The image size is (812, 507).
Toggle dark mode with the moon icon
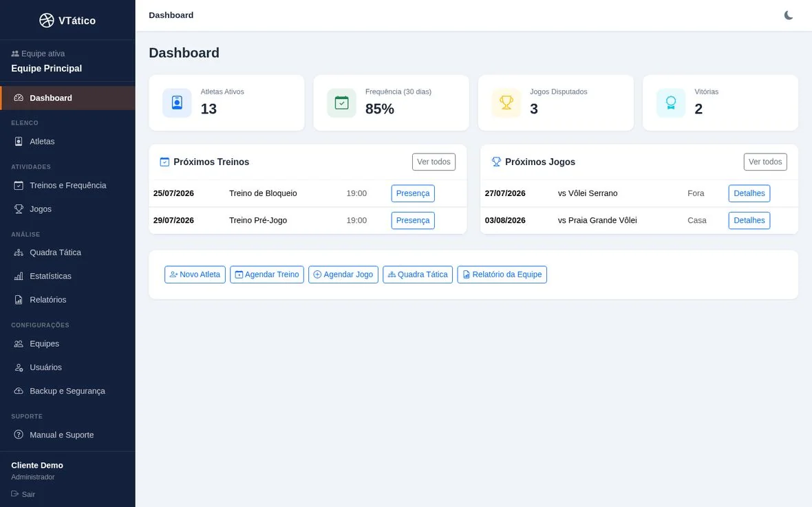click(x=788, y=15)
